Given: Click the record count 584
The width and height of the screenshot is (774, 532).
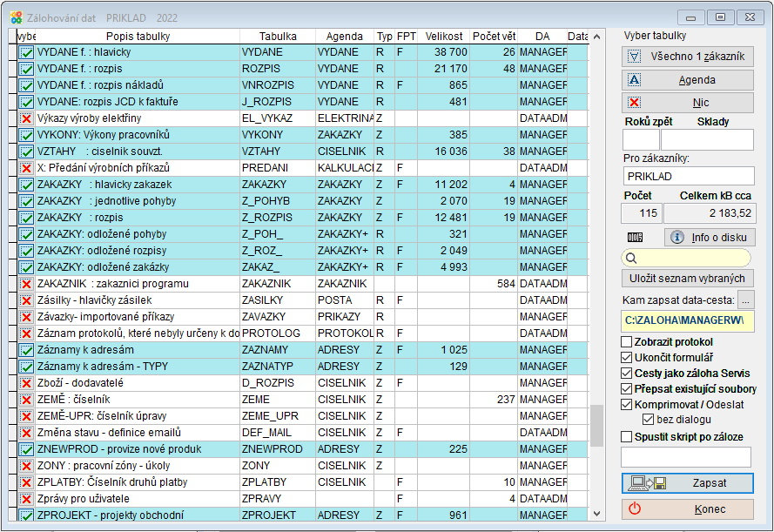Looking at the screenshot, I should point(506,284).
